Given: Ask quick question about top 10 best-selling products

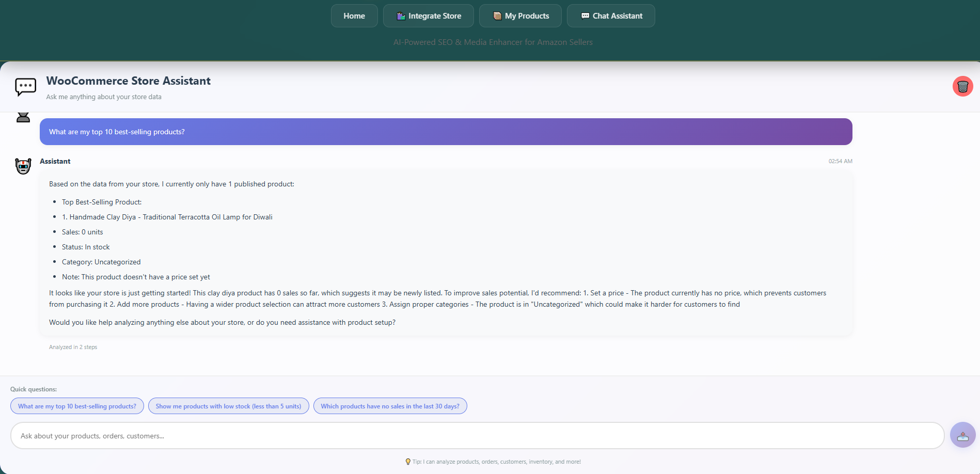Looking at the screenshot, I should tap(77, 406).
